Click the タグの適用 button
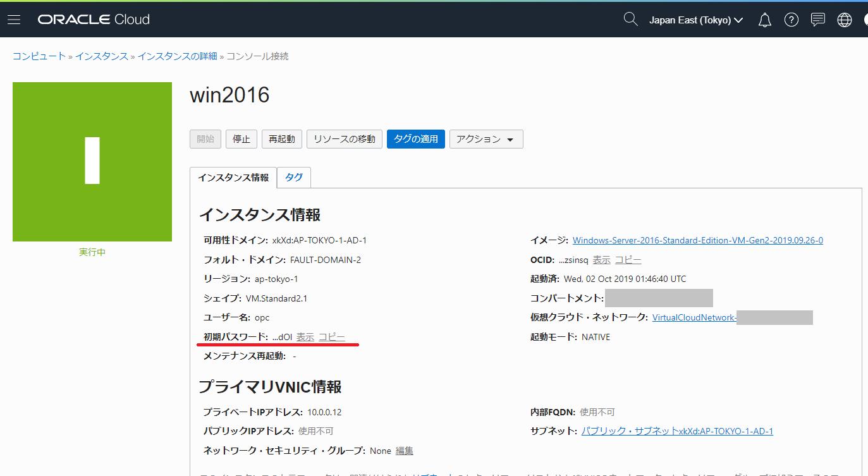The width and height of the screenshot is (868, 476). [416, 139]
